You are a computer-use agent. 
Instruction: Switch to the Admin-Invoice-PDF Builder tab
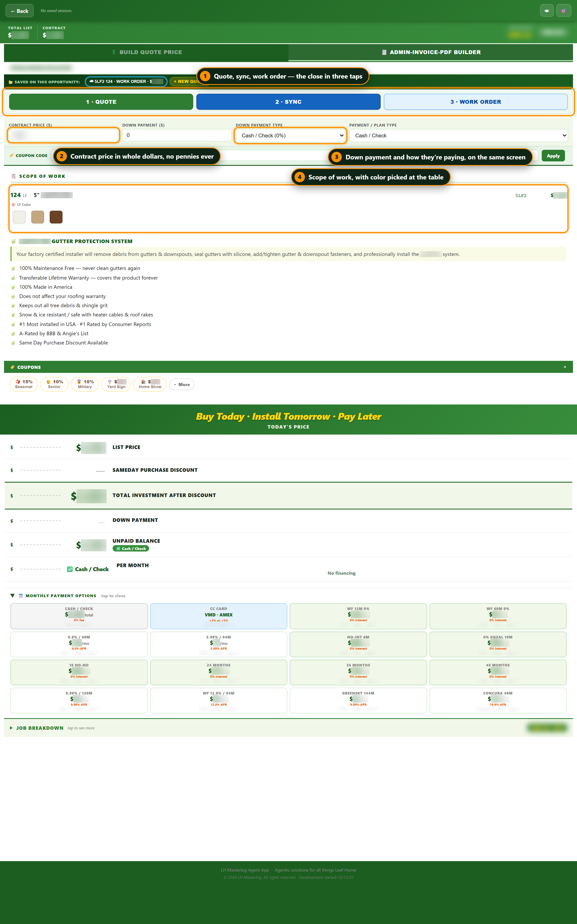[x=431, y=52]
